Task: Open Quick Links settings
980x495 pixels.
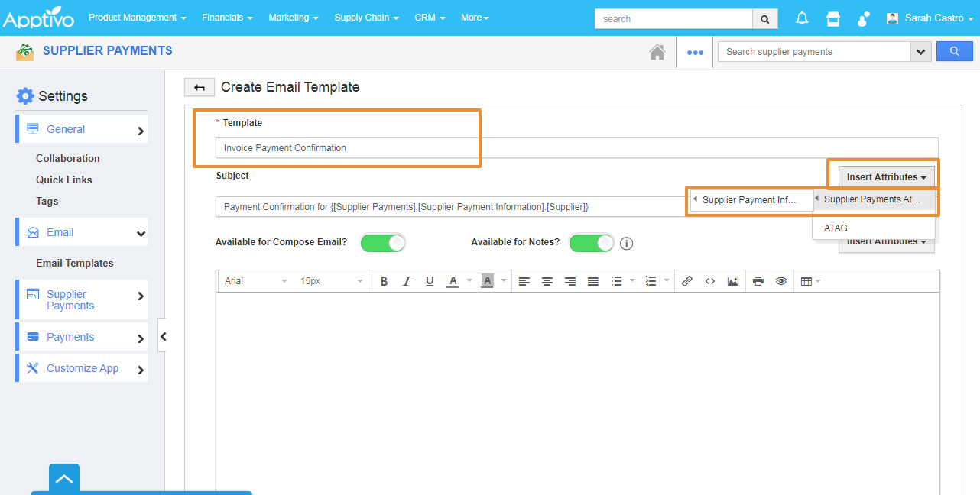Action: 64,180
